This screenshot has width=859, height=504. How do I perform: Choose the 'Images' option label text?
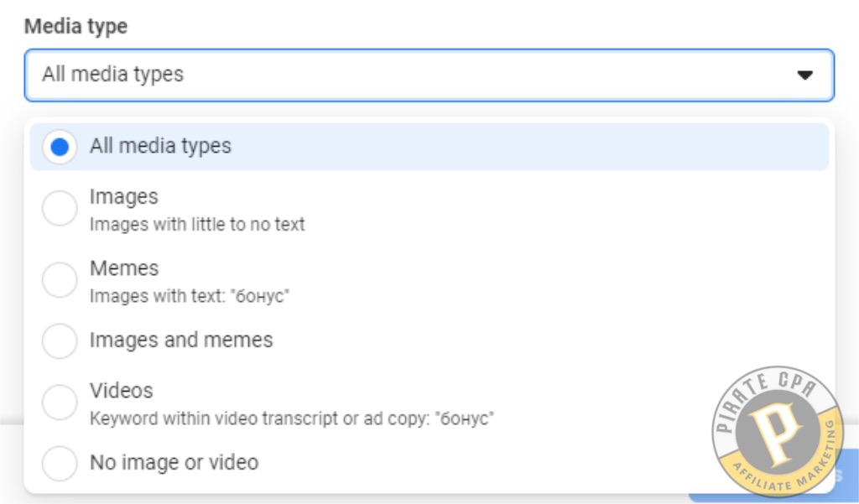124,197
